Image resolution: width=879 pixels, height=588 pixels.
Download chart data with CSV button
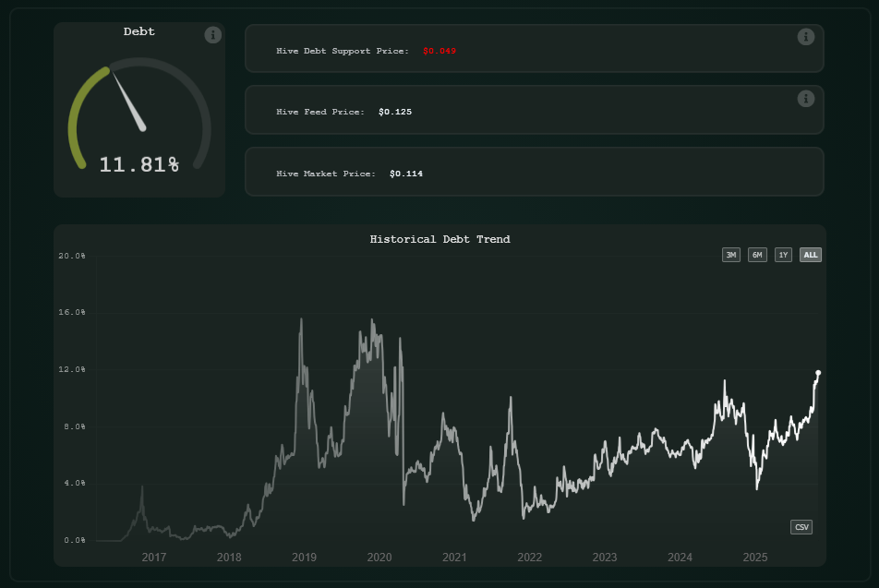tap(801, 527)
